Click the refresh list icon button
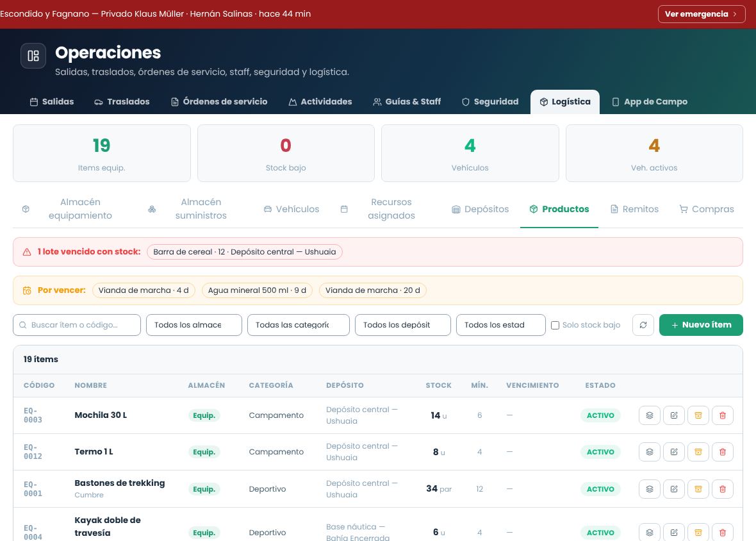 [643, 325]
